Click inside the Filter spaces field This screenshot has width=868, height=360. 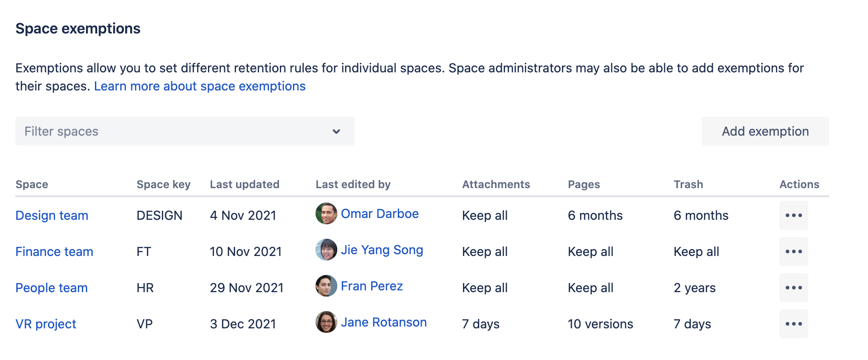point(172,132)
